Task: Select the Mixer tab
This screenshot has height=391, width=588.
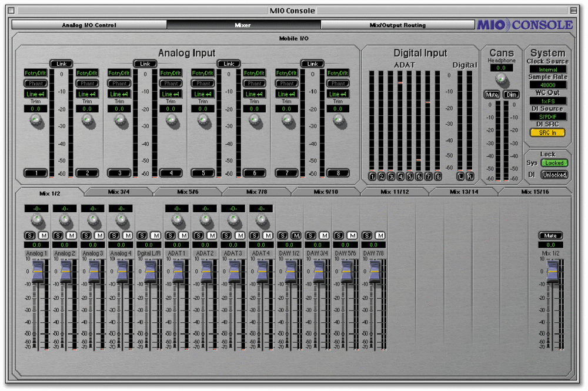Action: (243, 25)
